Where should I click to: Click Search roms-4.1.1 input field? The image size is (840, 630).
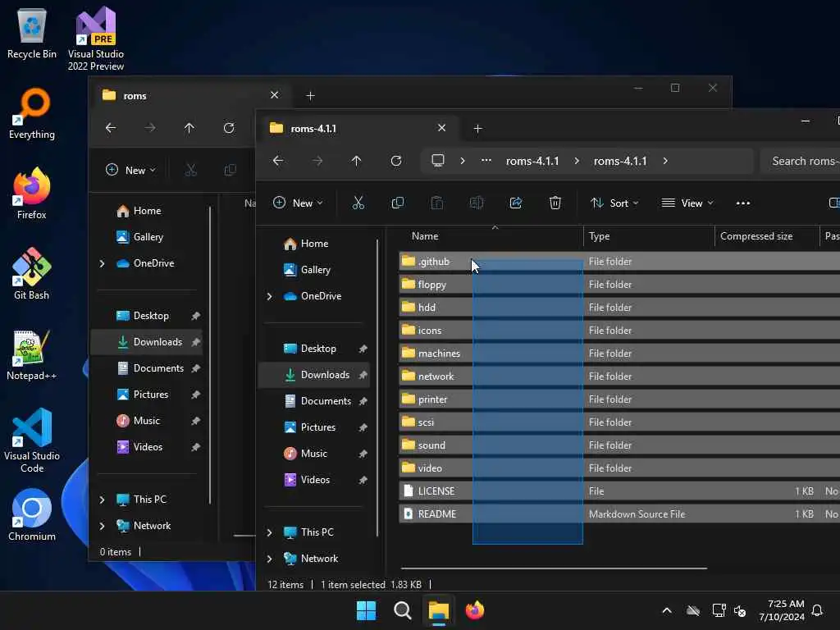coord(801,161)
